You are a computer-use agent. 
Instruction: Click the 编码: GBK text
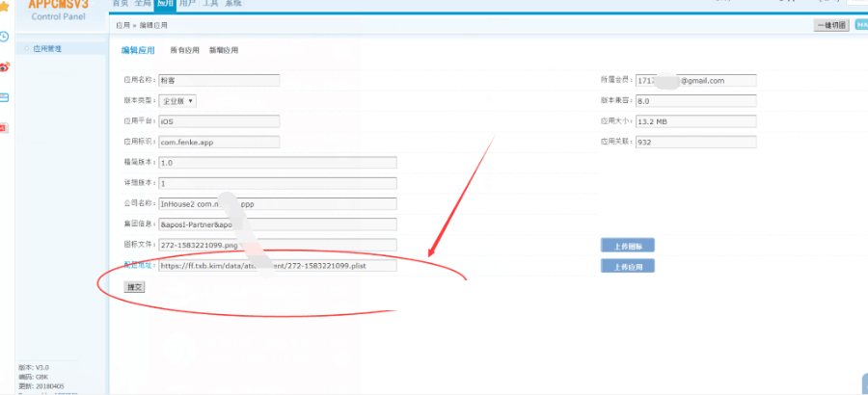[33, 377]
